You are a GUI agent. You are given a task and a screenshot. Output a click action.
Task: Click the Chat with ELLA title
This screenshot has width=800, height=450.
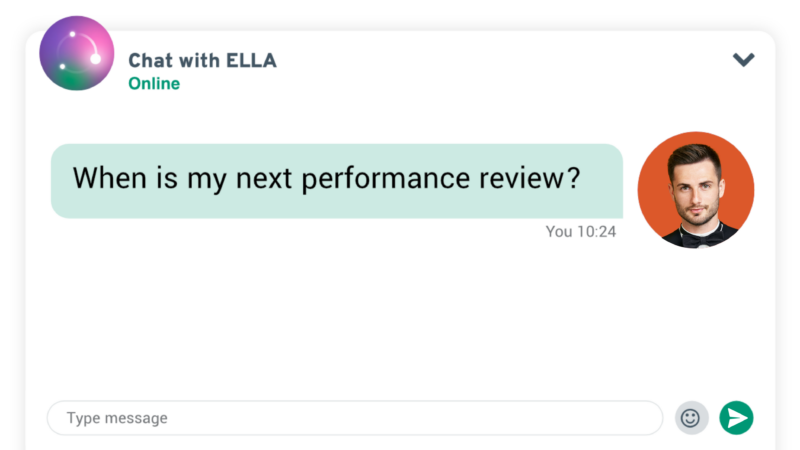(202, 60)
